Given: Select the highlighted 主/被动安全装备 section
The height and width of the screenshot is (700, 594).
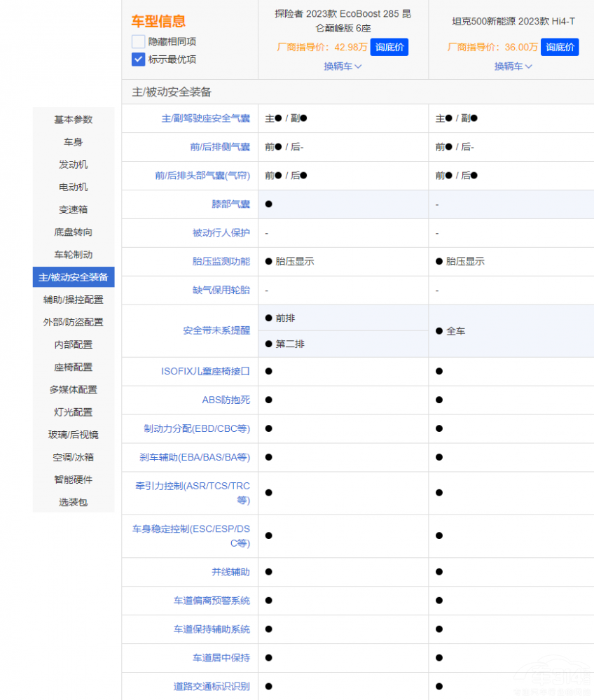Looking at the screenshot, I should pyautogui.click(x=73, y=277).
